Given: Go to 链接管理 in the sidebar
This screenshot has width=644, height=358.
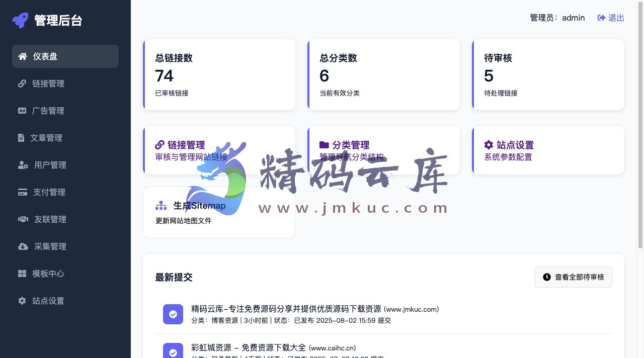Looking at the screenshot, I should tap(65, 83).
